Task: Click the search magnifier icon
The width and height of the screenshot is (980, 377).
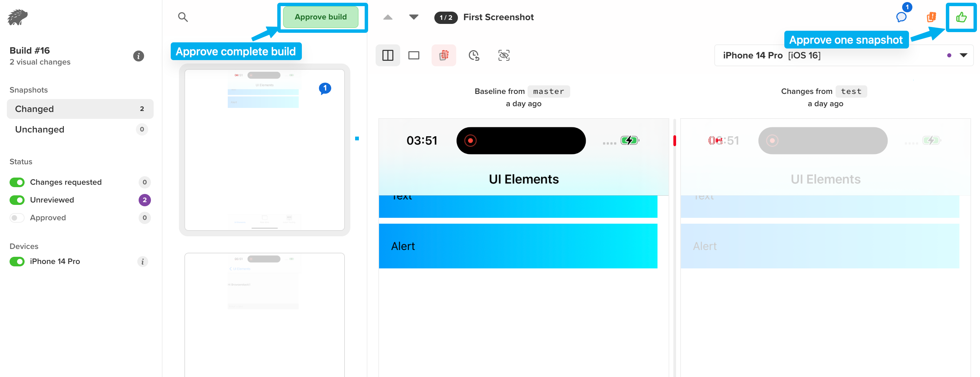Action: (x=183, y=17)
